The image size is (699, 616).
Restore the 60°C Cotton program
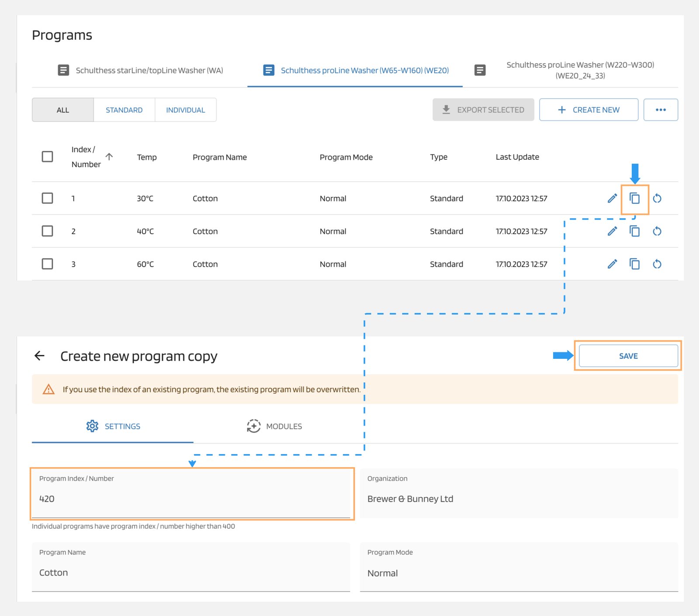[657, 264]
